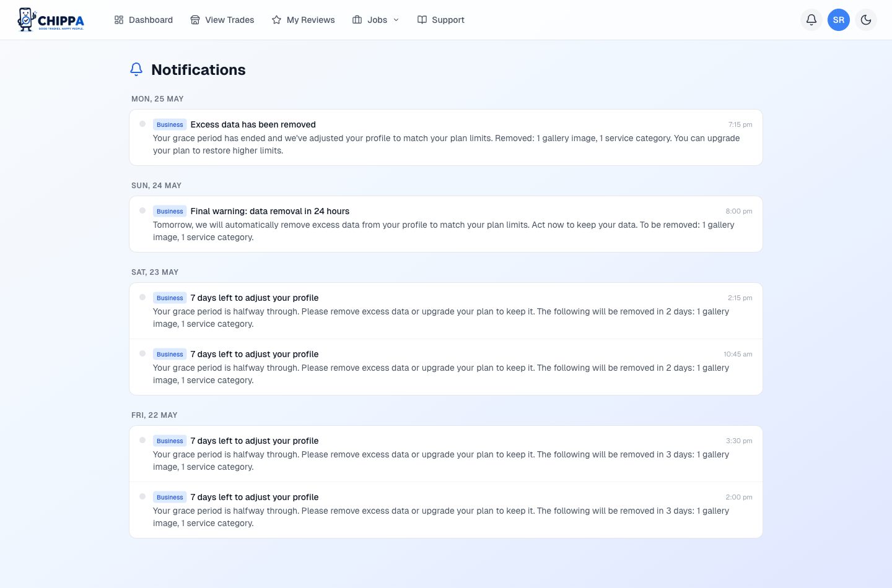892x588 pixels.
Task: Click the View Trades storefront icon
Action: tap(195, 20)
